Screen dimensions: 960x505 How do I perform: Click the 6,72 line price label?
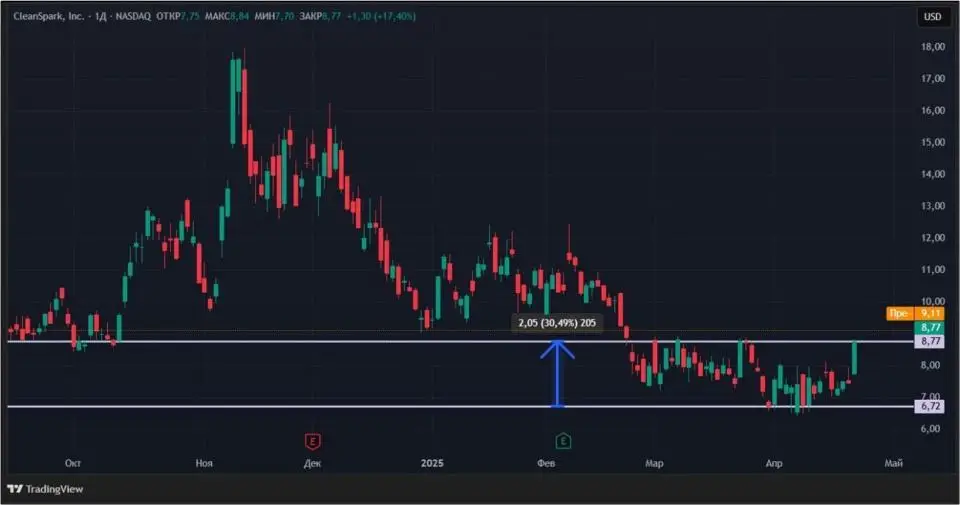929,406
